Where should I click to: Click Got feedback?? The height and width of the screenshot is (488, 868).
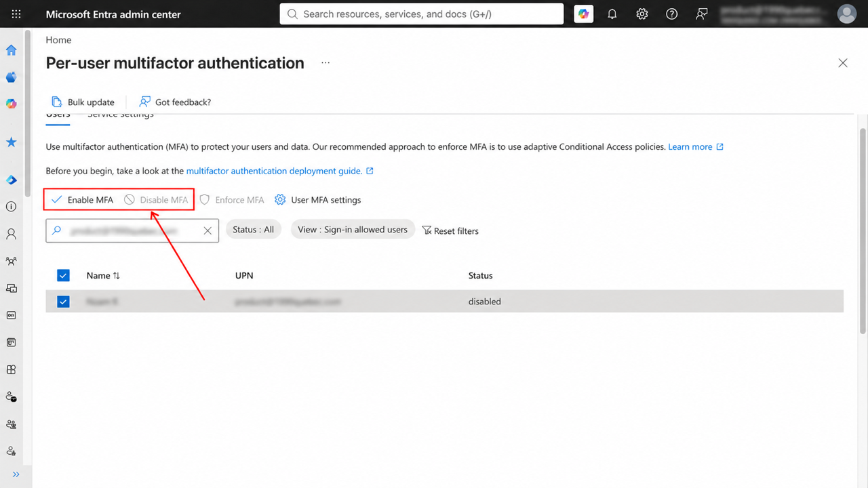click(175, 102)
